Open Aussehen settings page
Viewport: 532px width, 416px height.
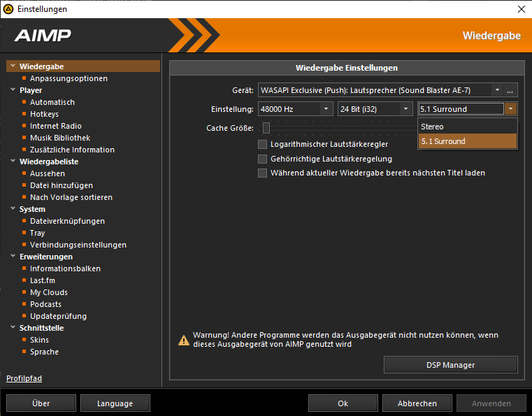click(x=48, y=173)
